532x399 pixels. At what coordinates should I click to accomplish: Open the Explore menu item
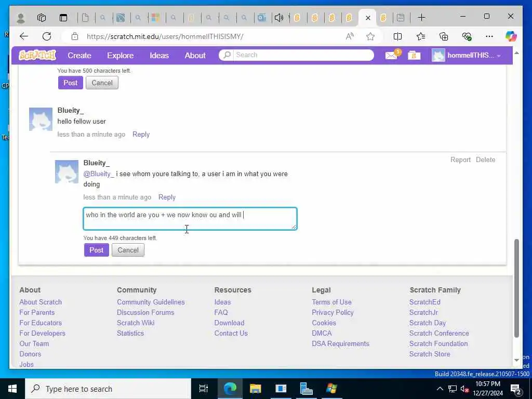click(x=120, y=55)
